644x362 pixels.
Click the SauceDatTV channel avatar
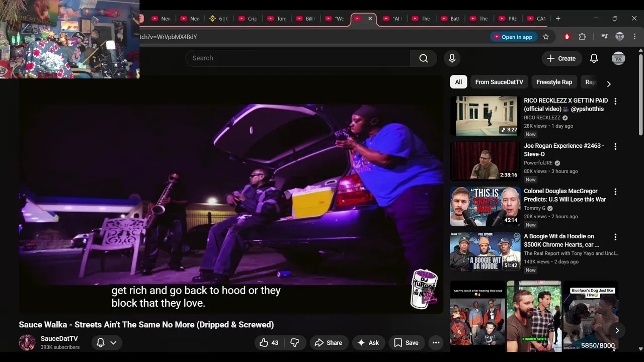tap(27, 343)
